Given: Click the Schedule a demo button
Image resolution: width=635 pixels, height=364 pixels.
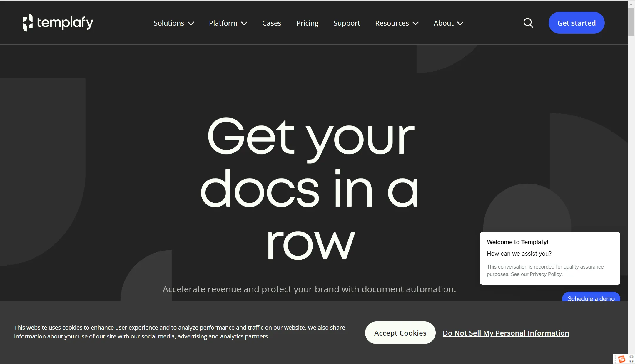Looking at the screenshot, I should (591, 298).
